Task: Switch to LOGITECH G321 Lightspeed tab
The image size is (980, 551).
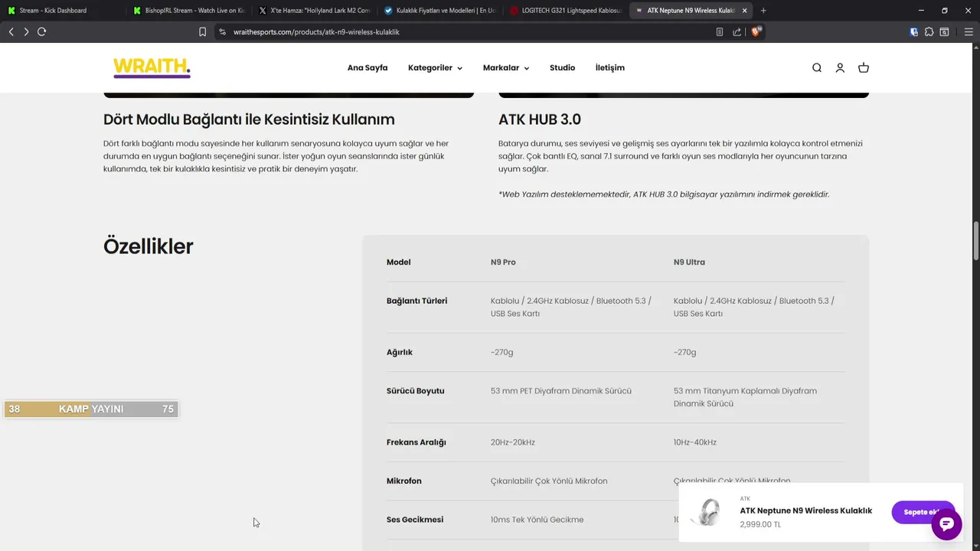Action: click(564, 11)
